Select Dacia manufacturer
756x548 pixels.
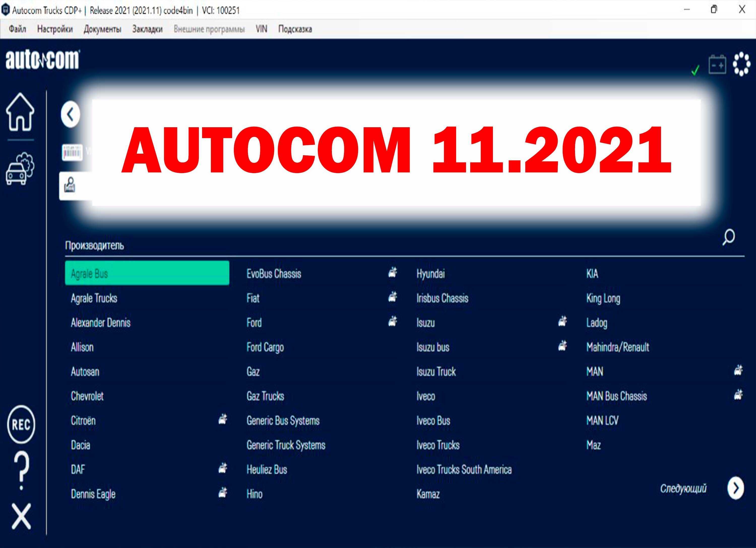point(80,445)
